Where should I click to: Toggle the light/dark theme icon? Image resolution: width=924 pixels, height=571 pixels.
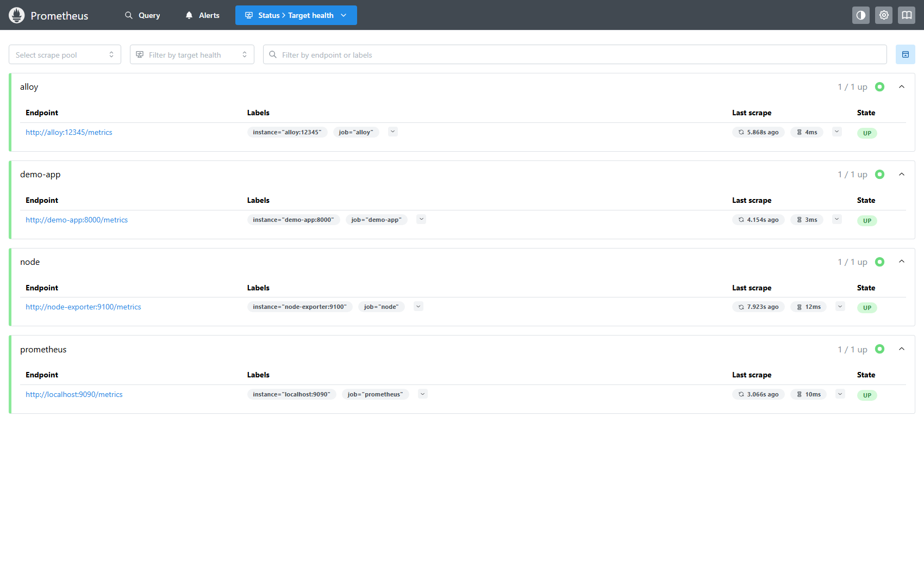pyautogui.click(x=861, y=15)
